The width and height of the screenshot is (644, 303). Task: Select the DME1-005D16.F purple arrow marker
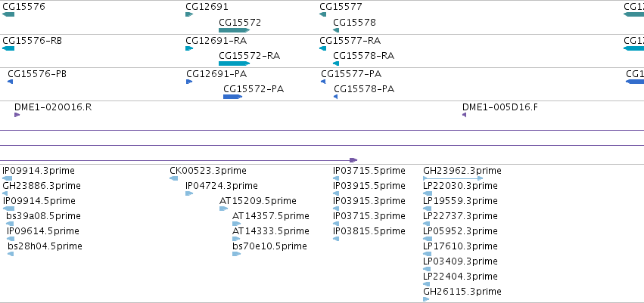464,115
